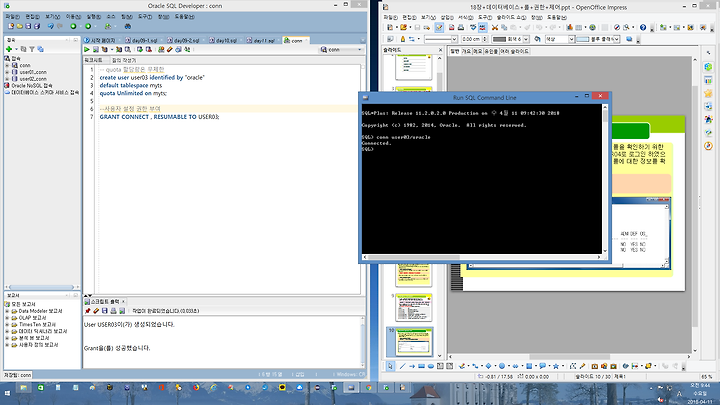Expand the TimesTen reports node
Viewport: 720px width, 405px height.
(7, 324)
